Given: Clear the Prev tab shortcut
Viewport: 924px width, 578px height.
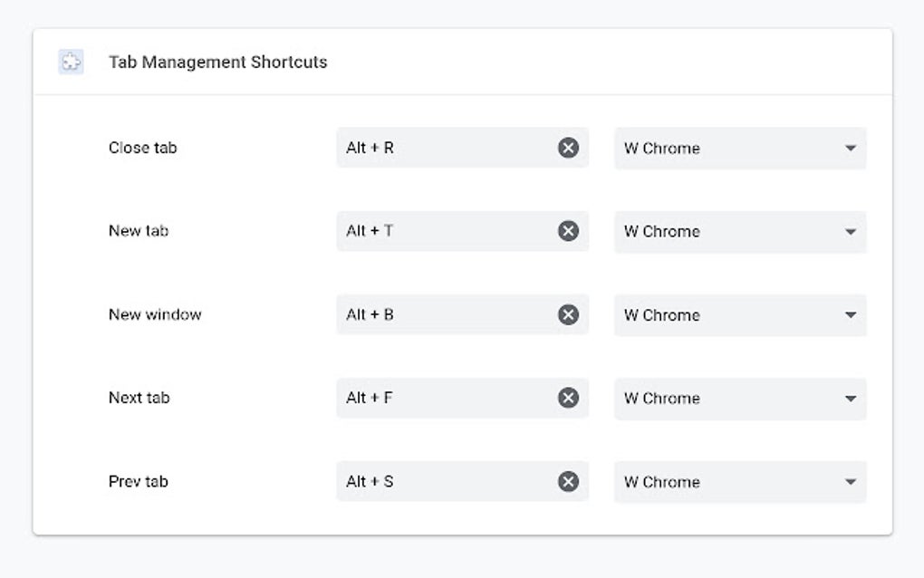Looking at the screenshot, I should click(568, 481).
